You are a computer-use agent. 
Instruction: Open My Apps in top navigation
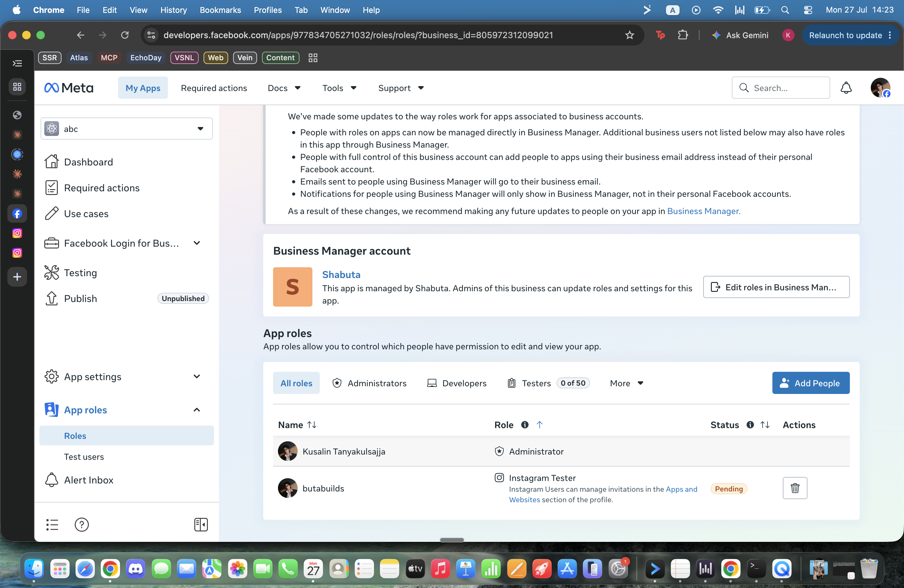click(143, 88)
